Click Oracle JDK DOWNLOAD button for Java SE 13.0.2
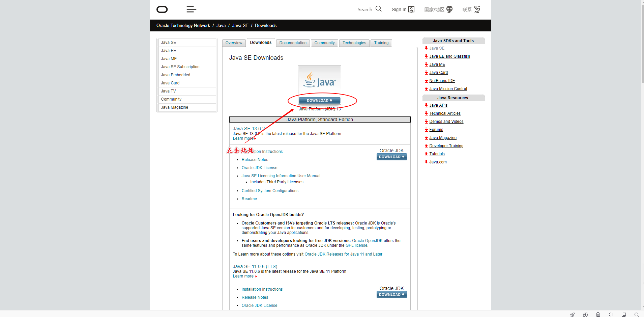 [392, 157]
